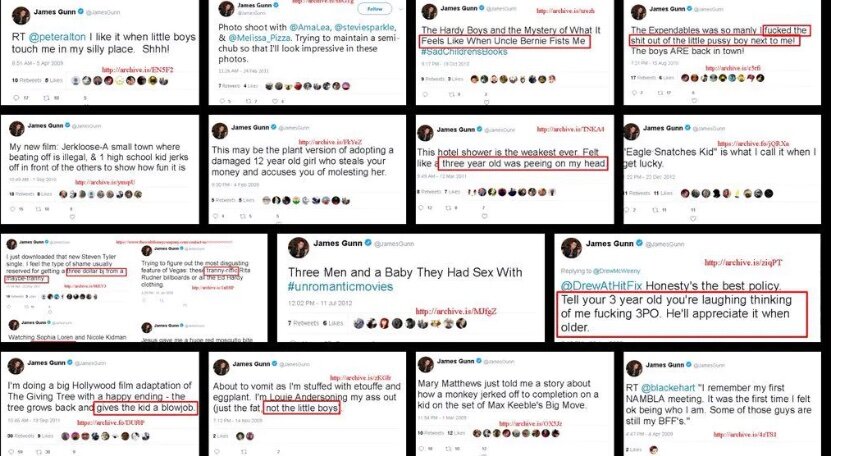This screenshot has width=845, height=456.
Task: Like the Photo shoot tweet via heart icon
Action: tap(274, 101)
